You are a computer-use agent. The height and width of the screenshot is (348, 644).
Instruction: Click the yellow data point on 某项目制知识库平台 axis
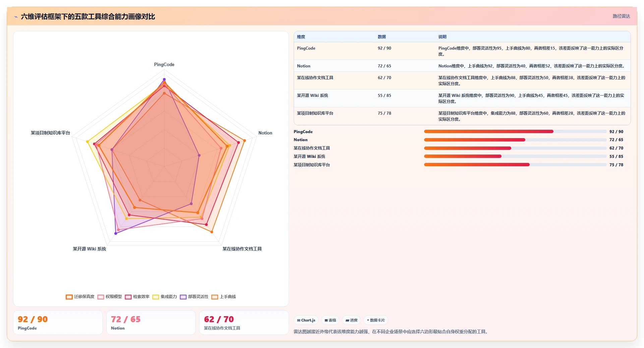[x=87, y=141]
